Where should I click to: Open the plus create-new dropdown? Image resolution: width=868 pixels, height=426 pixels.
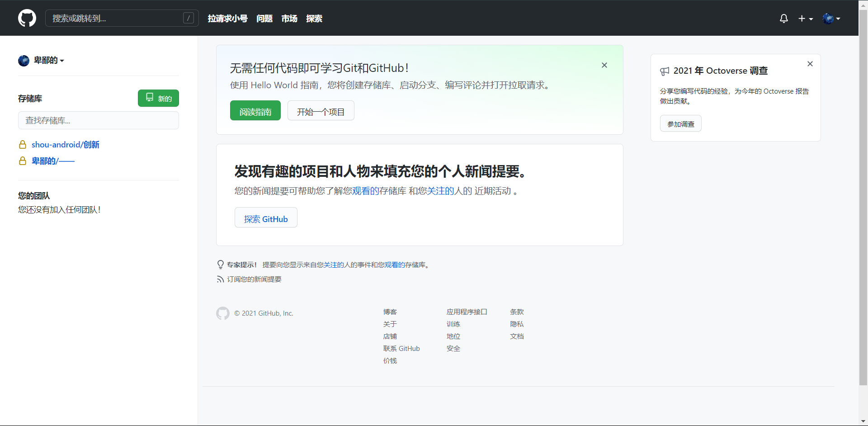tap(806, 19)
